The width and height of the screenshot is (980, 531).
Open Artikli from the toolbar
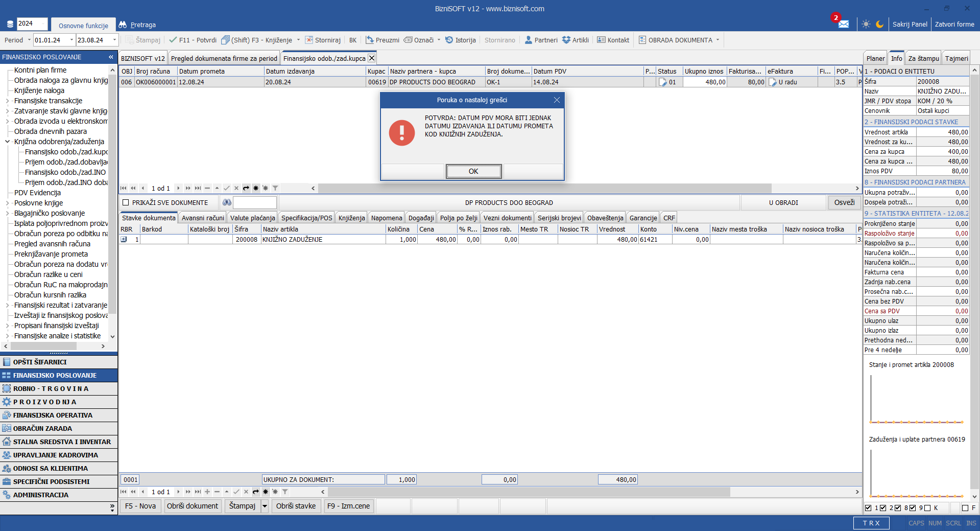[x=566, y=40]
